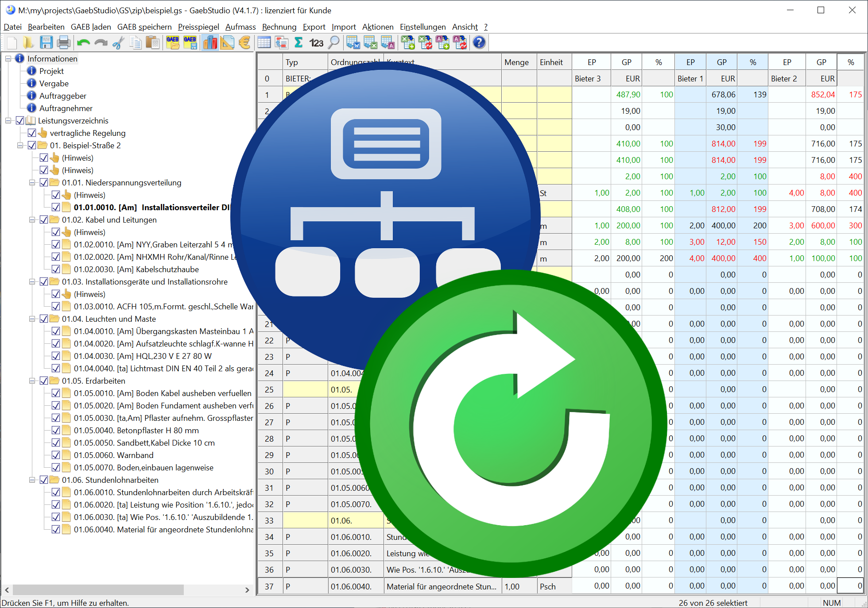The height and width of the screenshot is (608, 868).
Task: Click the tree scrollbar right arrow
Action: [247, 590]
